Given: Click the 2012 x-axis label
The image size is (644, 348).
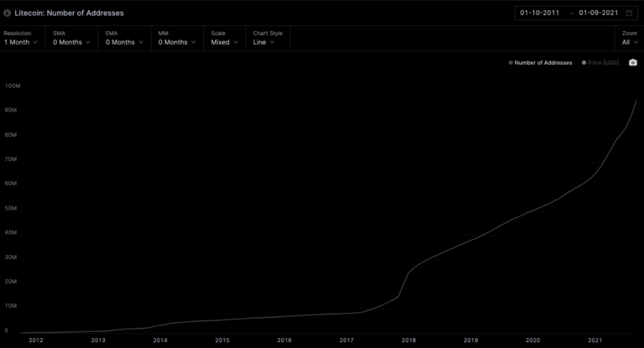Looking at the screenshot, I should (36, 340).
